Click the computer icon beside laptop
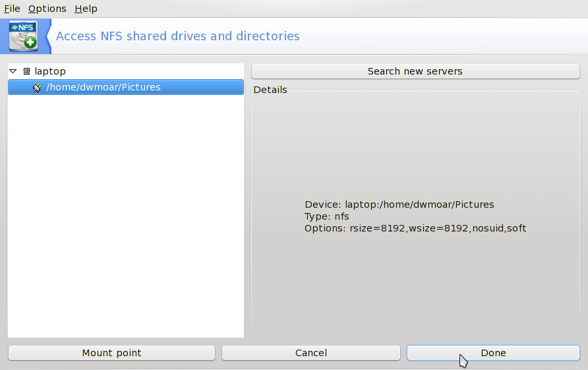588x370 pixels. (x=26, y=71)
